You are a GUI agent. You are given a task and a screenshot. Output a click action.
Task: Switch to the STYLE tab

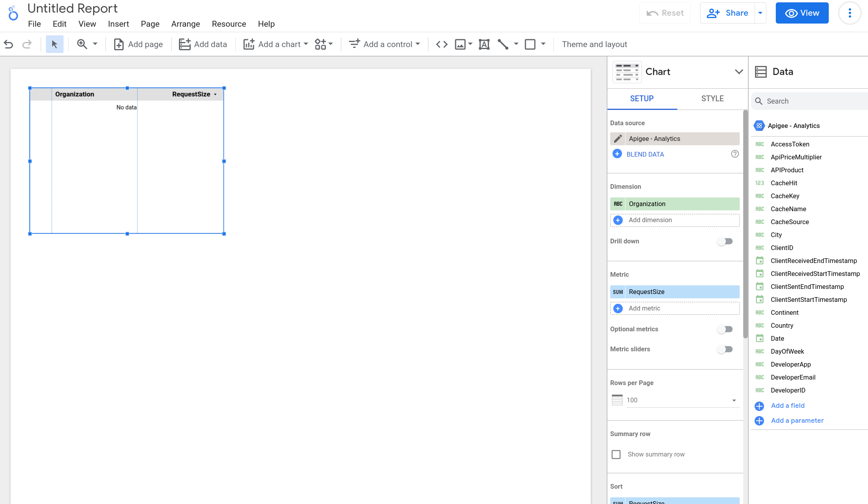[712, 99]
